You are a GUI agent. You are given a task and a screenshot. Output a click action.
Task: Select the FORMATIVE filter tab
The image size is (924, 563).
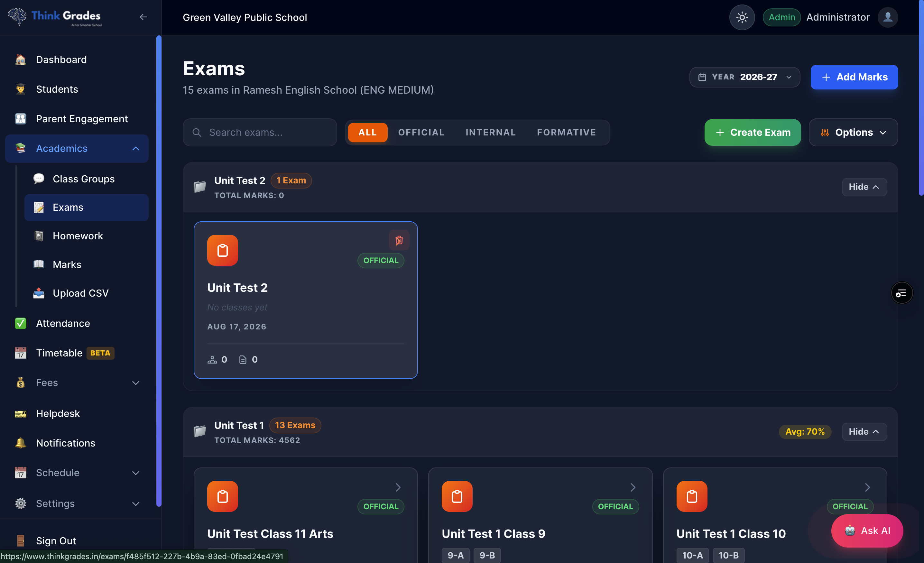(566, 133)
